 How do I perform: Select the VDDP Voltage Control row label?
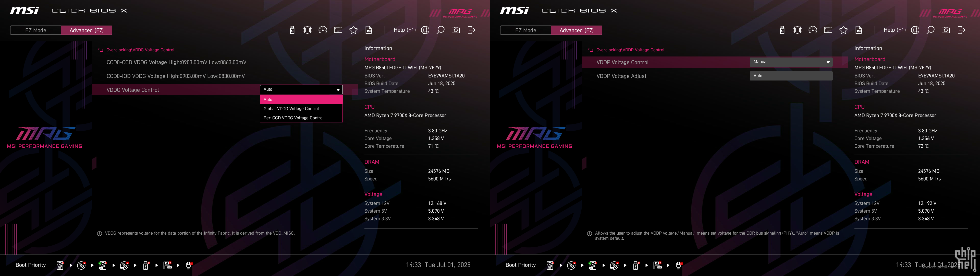tap(622, 62)
